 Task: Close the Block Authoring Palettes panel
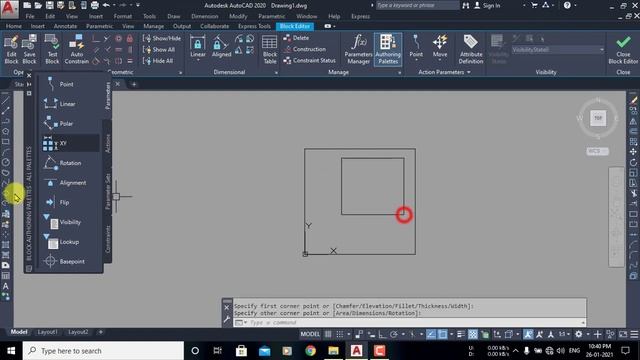(29, 76)
